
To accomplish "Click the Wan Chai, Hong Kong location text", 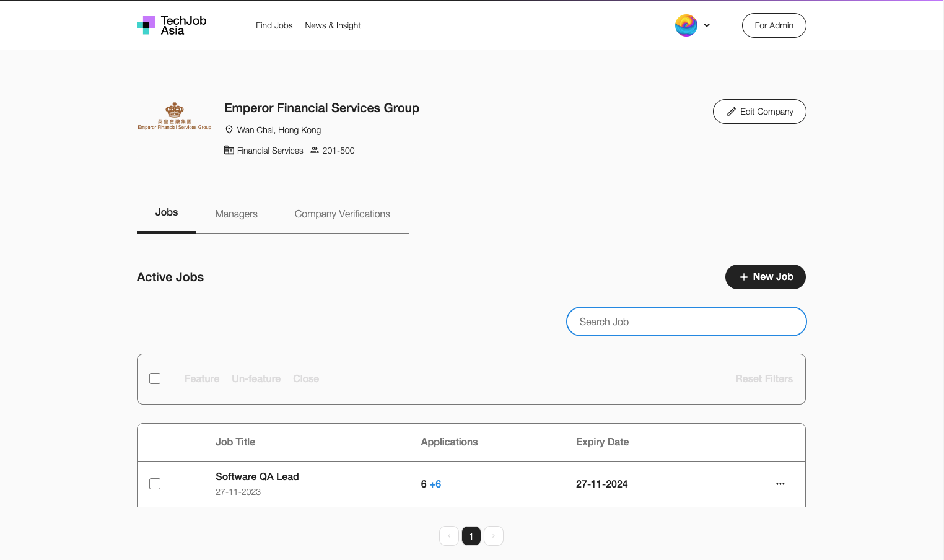I will 279,130.
